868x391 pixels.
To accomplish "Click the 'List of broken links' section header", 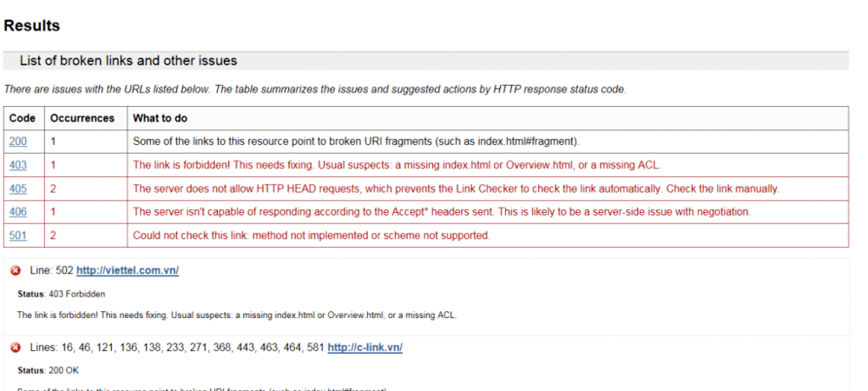I will coord(128,61).
